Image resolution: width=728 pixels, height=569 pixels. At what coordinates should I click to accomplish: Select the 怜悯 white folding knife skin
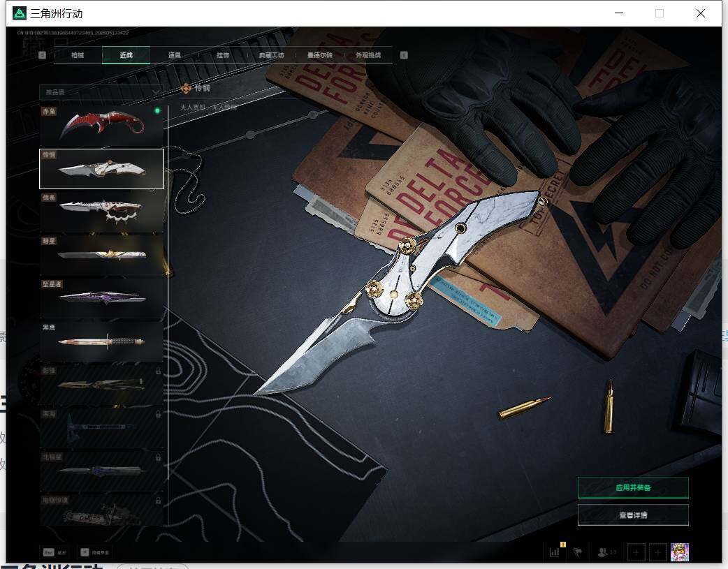click(x=102, y=169)
